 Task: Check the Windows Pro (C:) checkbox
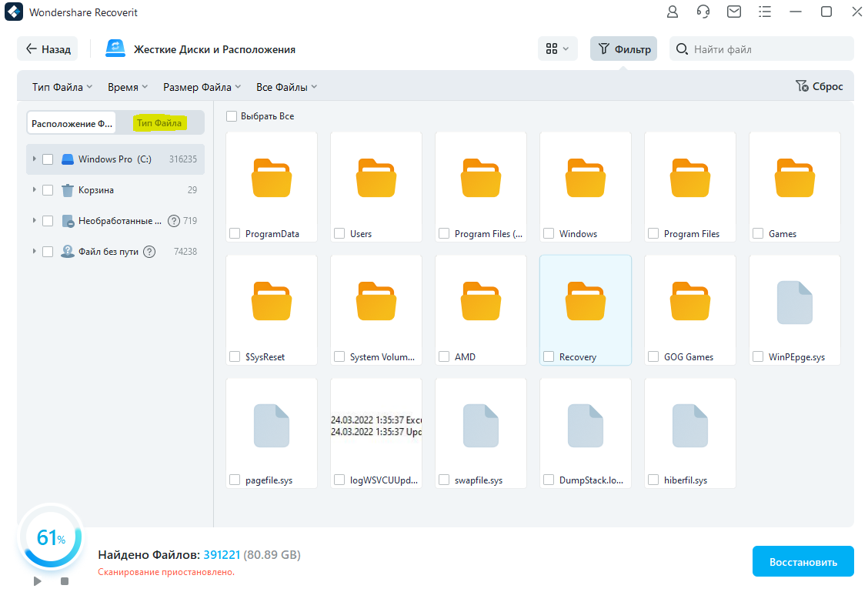48,159
